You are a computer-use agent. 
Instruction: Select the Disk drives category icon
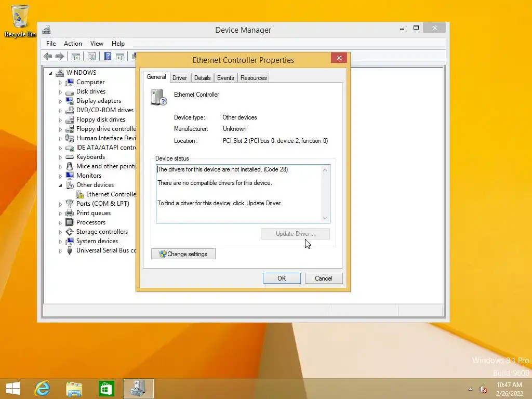(x=70, y=91)
